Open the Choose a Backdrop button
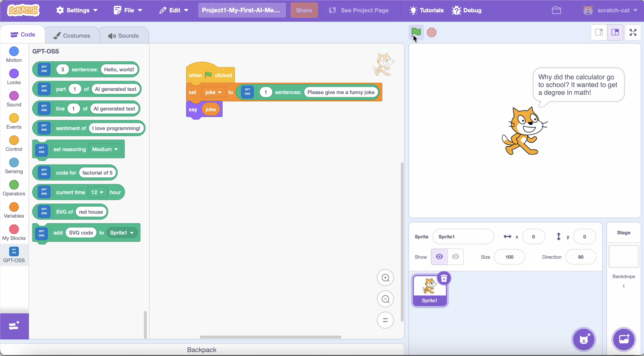Image resolution: width=644 pixels, height=356 pixels. pos(624,339)
